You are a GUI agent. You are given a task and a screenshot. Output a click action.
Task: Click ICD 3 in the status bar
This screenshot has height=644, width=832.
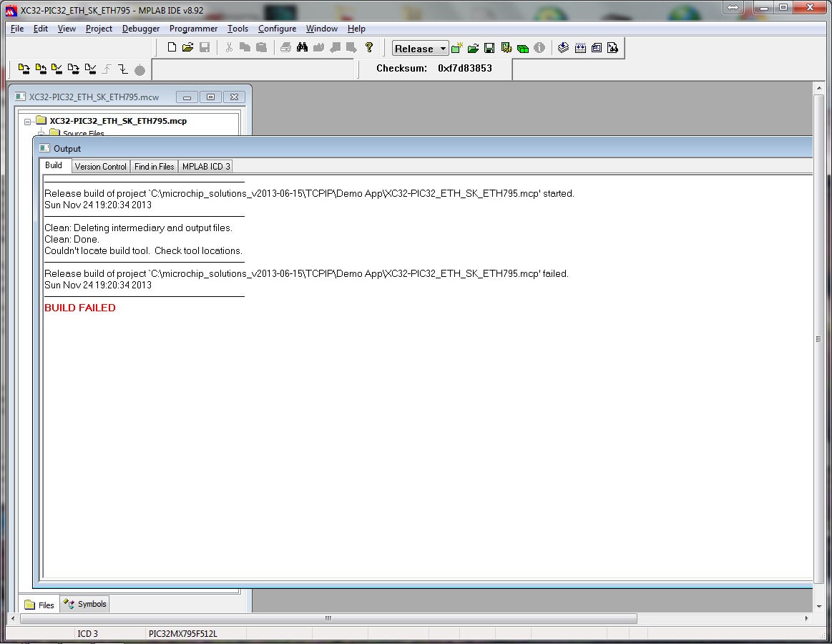(87, 633)
